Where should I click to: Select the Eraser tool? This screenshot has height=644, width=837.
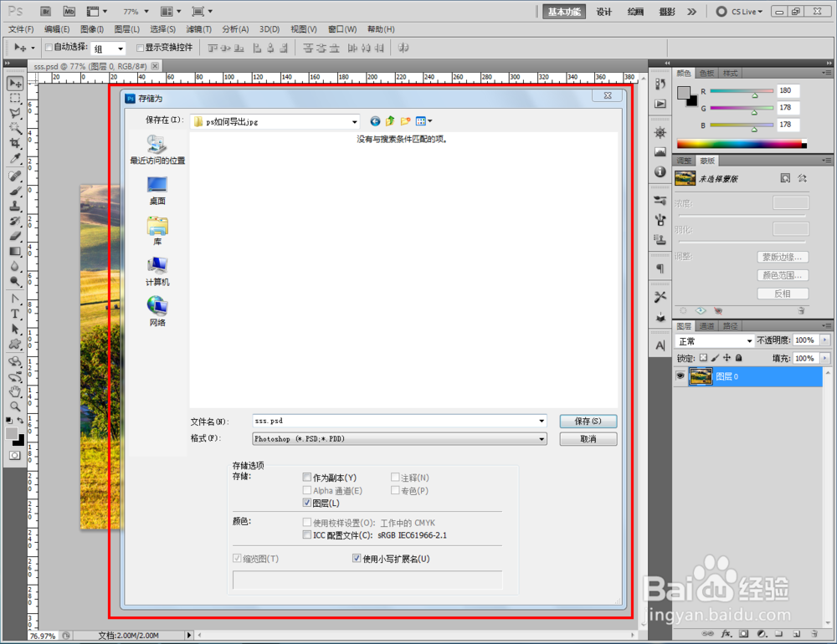coord(15,236)
